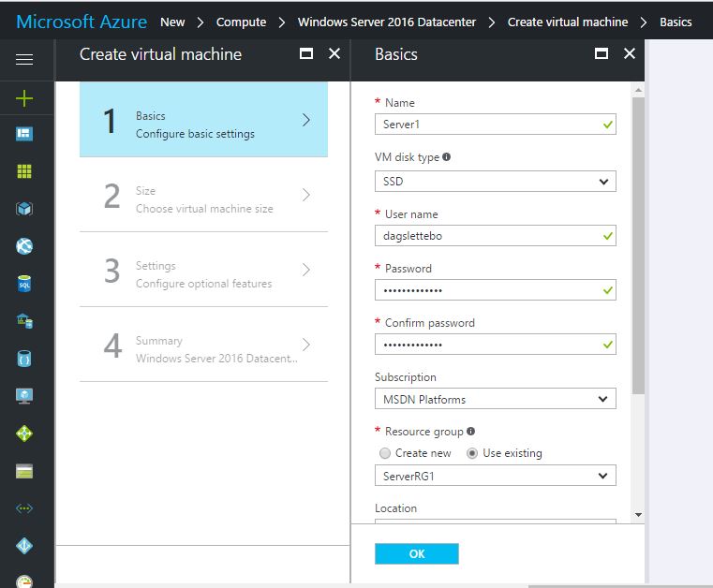Open the ServerRG1 resource group dropdown
Viewport: 713px width, 588px height.
coord(495,477)
